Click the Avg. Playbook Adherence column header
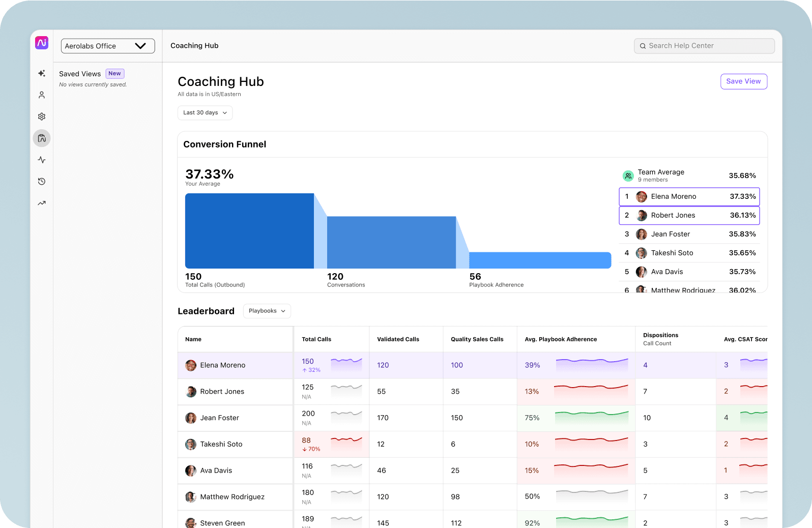This screenshot has height=528, width=812. pyautogui.click(x=561, y=339)
